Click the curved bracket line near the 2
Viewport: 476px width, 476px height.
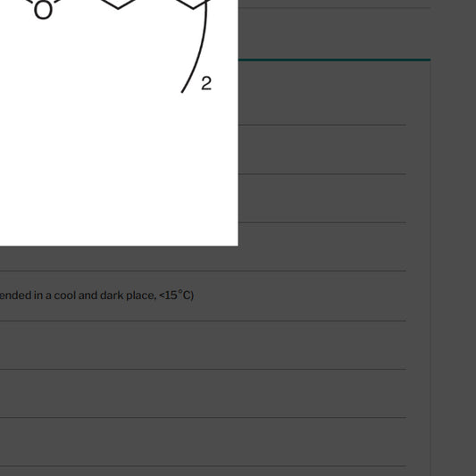click(196, 48)
